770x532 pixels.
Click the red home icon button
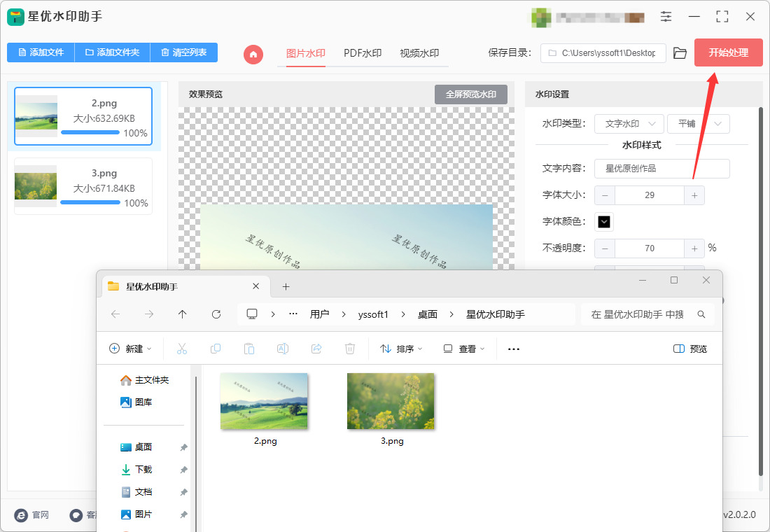pyautogui.click(x=253, y=54)
